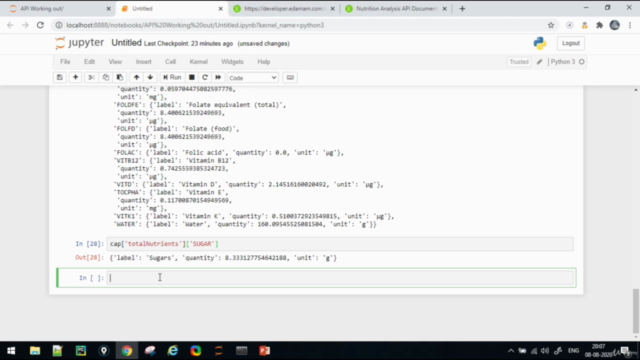Image resolution: width=640 pixels, height=360 pixels.
Task: Click the pencil edit mode icon
Action: 540,62
